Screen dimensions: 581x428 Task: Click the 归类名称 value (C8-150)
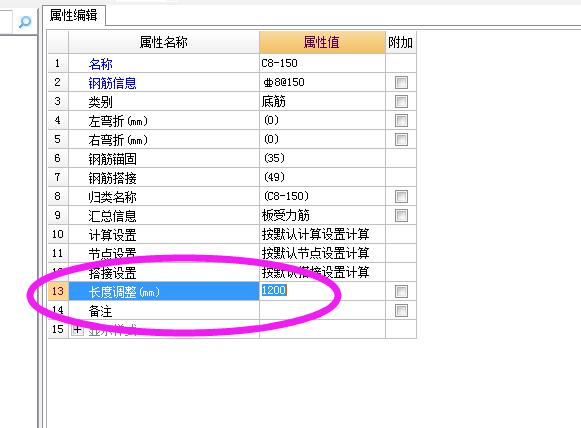[x=286, y=196]
